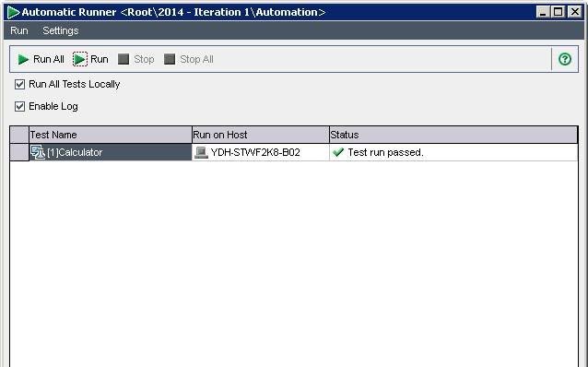Click the green passed checkmark icon

pos(338,152)
